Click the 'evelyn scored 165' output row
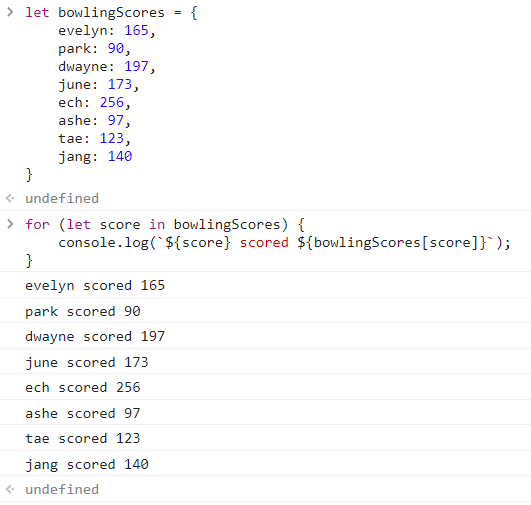The image size is (531, 505). [x=266, y=285]
